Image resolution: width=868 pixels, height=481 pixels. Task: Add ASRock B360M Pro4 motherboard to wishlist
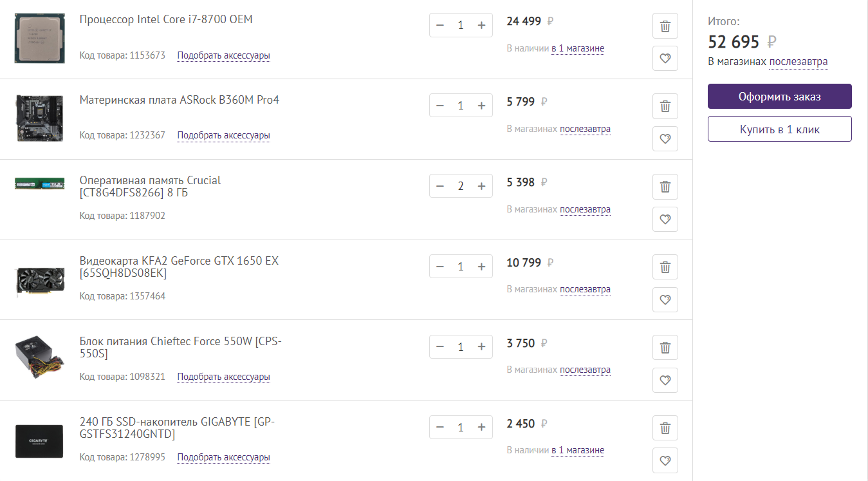coord(665,138)
